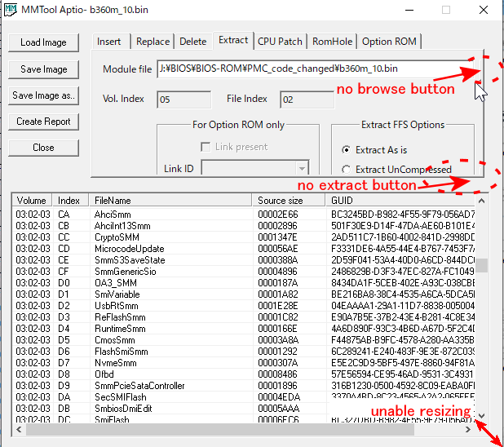Viewport: 504px width, 447px height.
Task: Select Extract As is radio button
Action: 347,149
